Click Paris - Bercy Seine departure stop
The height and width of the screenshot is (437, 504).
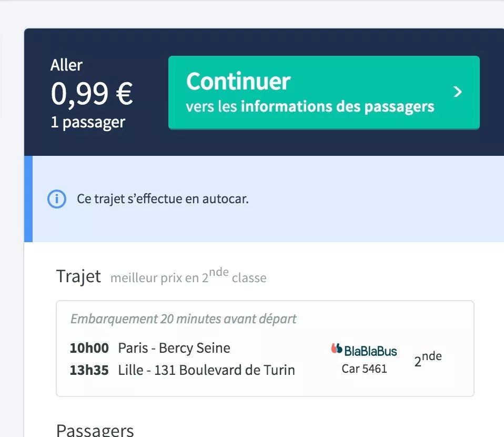(174, 348)
